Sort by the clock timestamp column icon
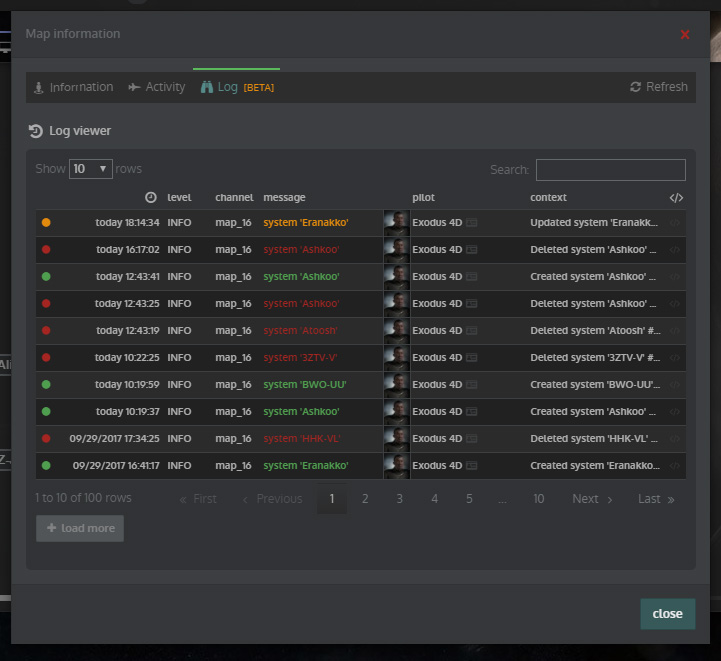Screen dimensions: 721x661 pos(151,198)
